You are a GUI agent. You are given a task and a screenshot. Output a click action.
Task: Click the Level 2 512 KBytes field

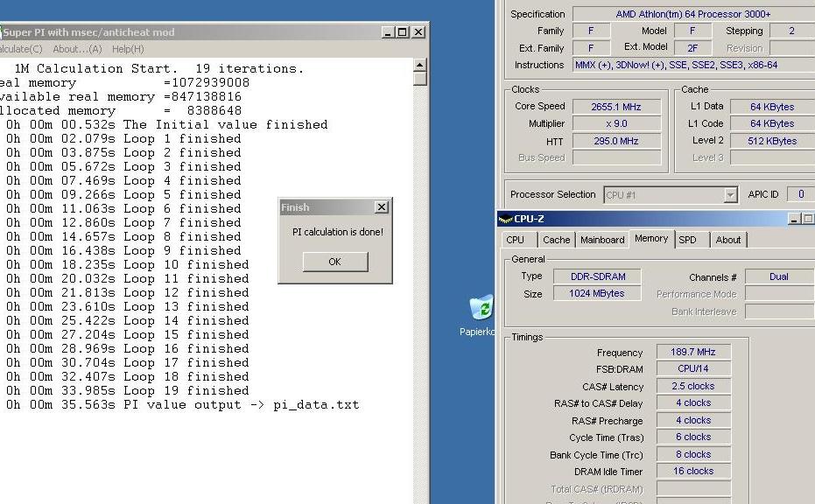(772, 141)
